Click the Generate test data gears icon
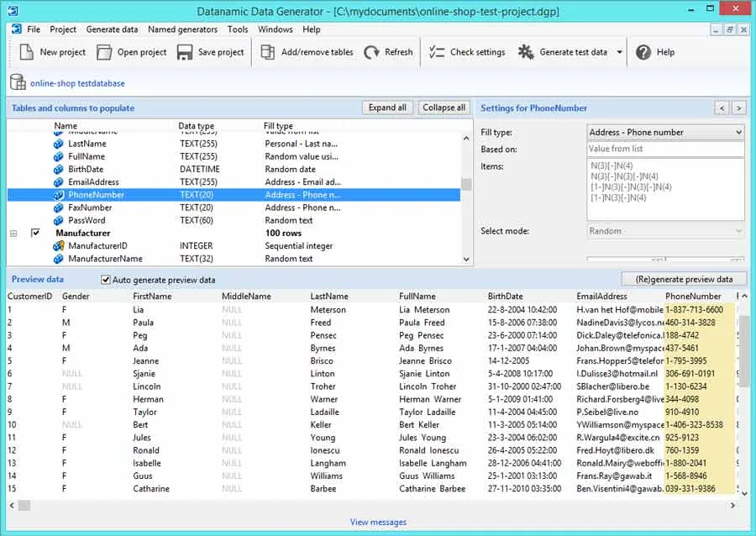Image resolution: width=756 pixels, height=536 pixels. pos(526,52)
